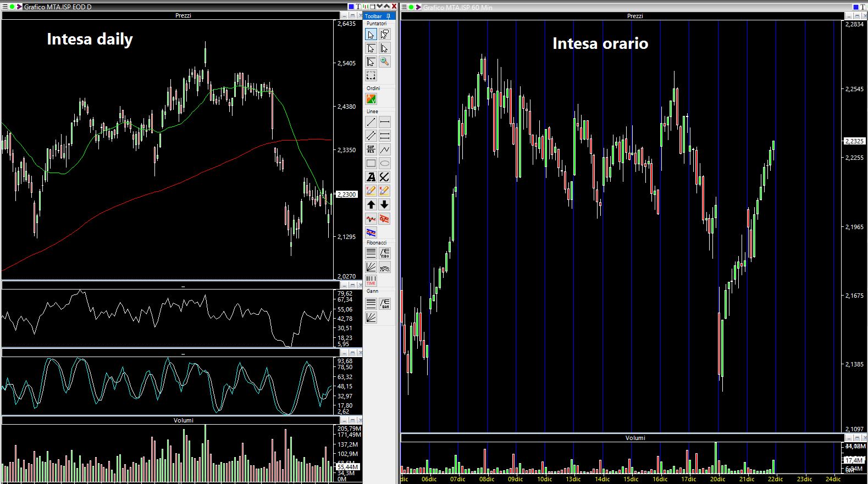Viewport: 868px width, 484px height.
Task: Click the 13dic date marker on hourly axis
Action: pyautogui.click(x=573, y=479)
